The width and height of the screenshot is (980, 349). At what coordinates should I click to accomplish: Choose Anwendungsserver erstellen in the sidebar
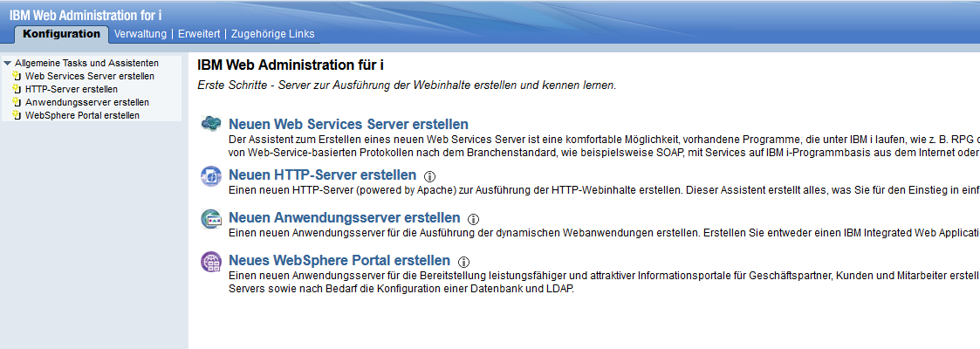click(80, 102)
